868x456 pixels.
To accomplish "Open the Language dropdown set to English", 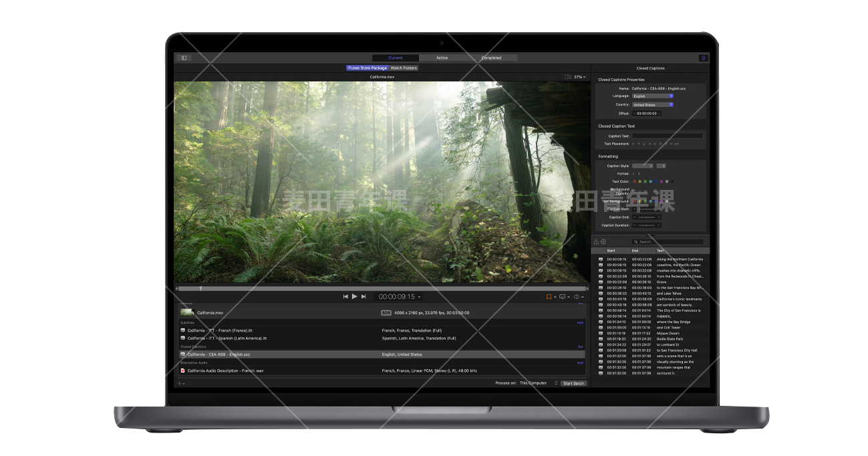I will (653, 96).
